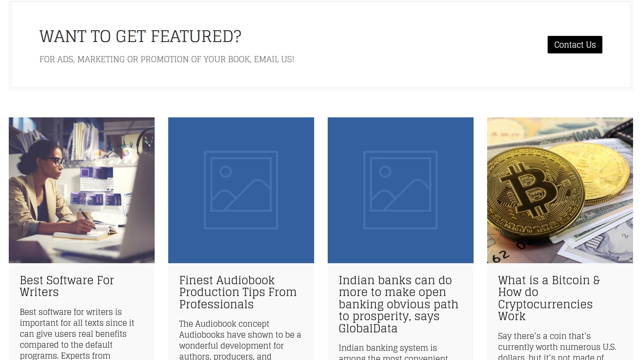This screenshot has height=360, width=644.
Task: Click the image placeholder icon above Indian banks article
Action: 400,190
